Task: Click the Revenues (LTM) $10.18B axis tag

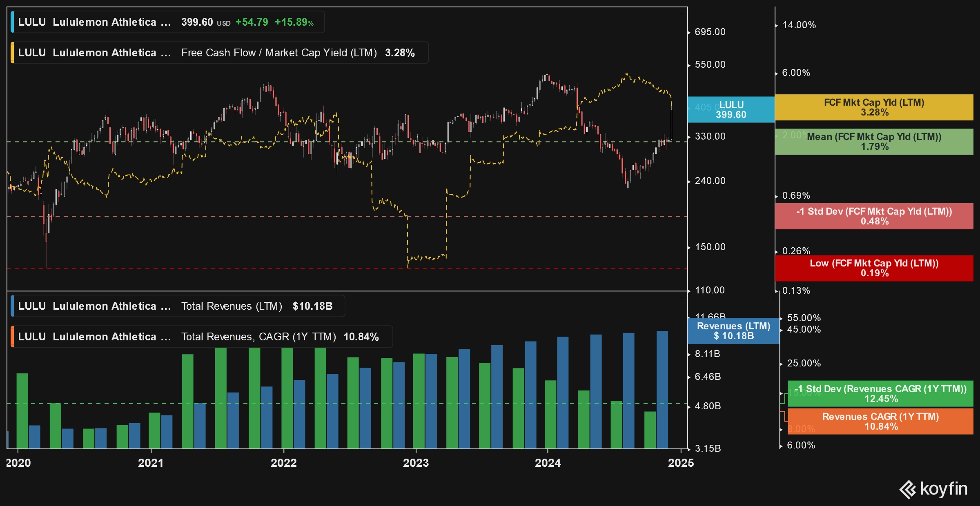Action: click(x=734, y=331)
